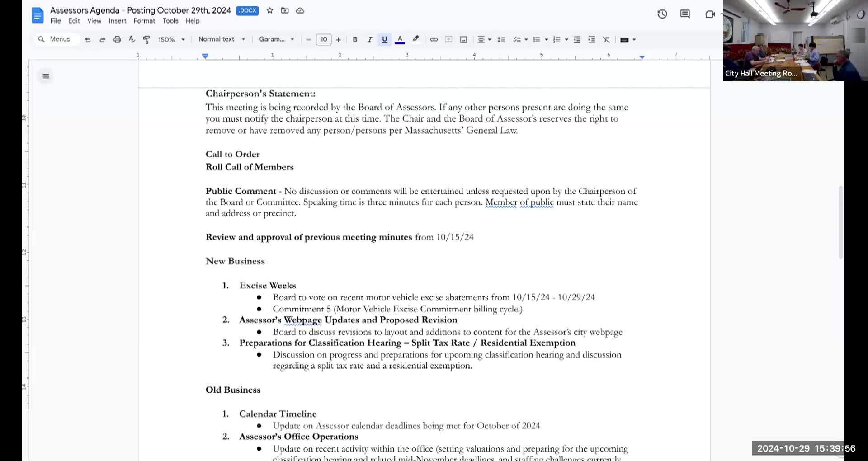Click the 'Chairperson's Statement:' heading

(260, 94)
